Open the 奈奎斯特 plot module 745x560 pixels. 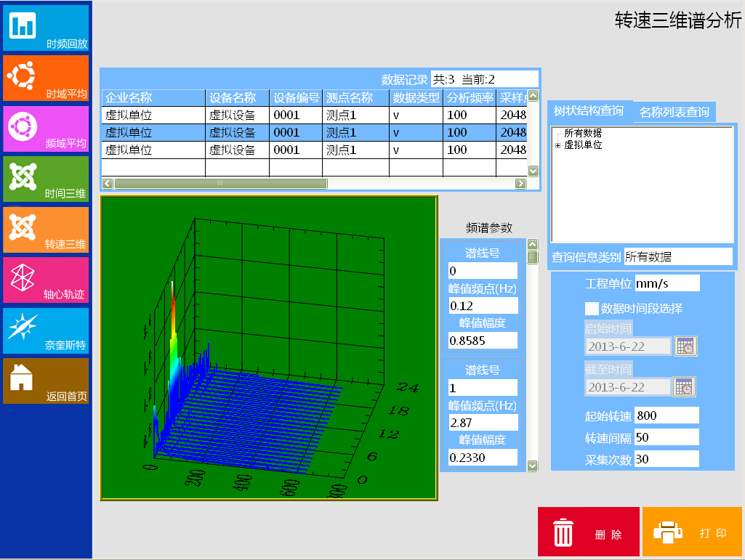click(46, 330)
